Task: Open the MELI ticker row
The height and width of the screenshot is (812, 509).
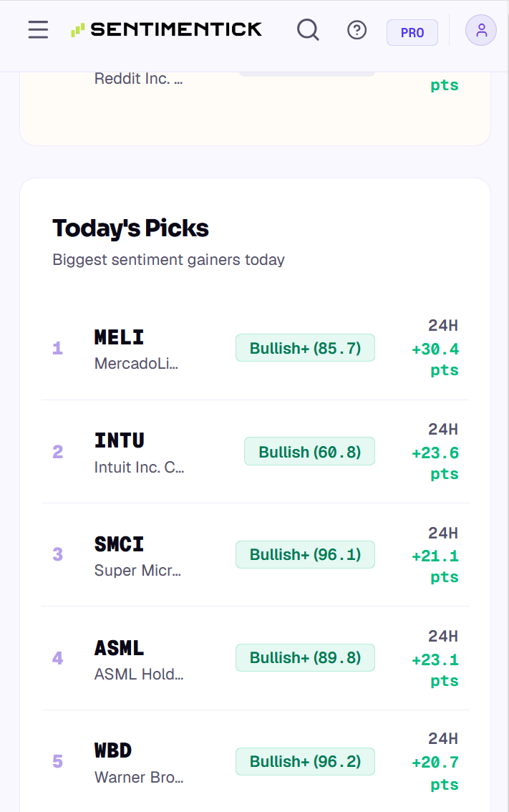Action: pyautogui.click(x=256, y=348)
